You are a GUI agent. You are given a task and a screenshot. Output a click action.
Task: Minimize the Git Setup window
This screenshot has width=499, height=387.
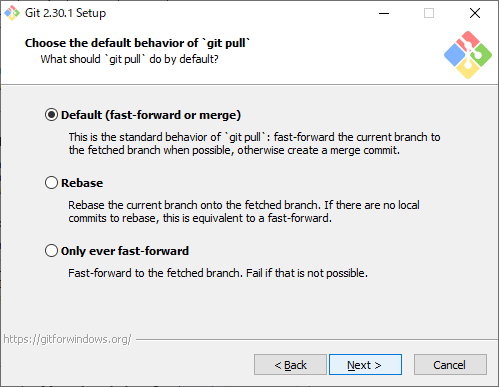(384, 13)
